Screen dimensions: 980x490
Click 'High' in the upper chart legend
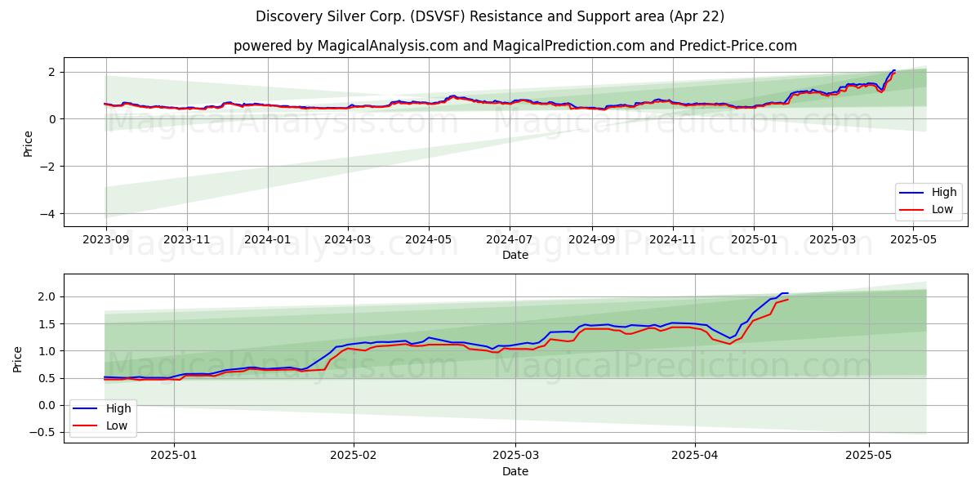coord(944,193)
